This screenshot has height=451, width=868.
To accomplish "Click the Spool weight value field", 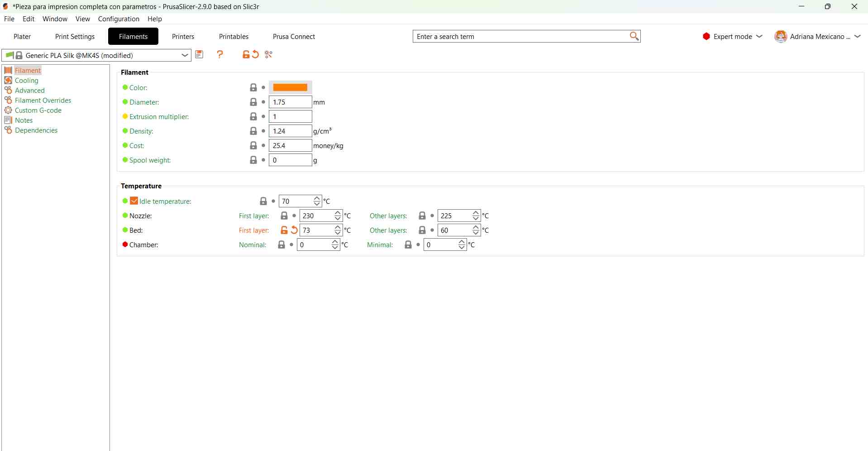I will [x=291, y=160].
